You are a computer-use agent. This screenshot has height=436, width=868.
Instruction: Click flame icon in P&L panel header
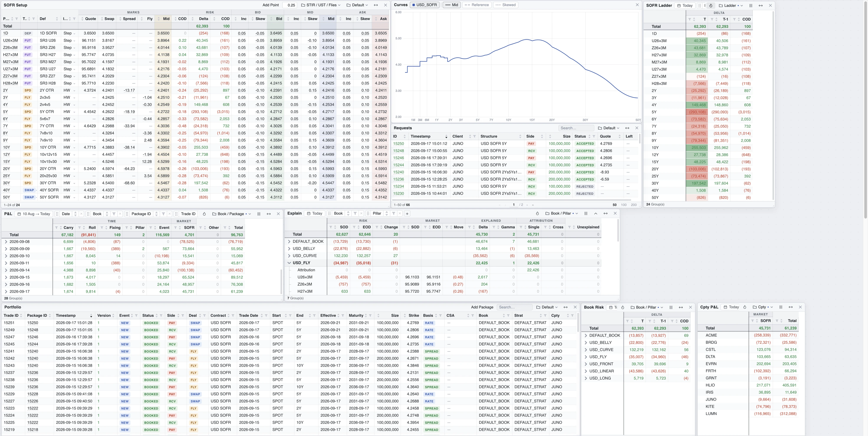(204, 214)
